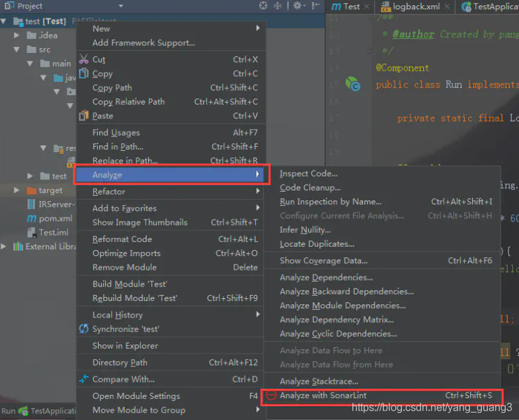Screen dimensions: 519x420
Task: Select Show Coverage Data...
Action: point(382,261)
